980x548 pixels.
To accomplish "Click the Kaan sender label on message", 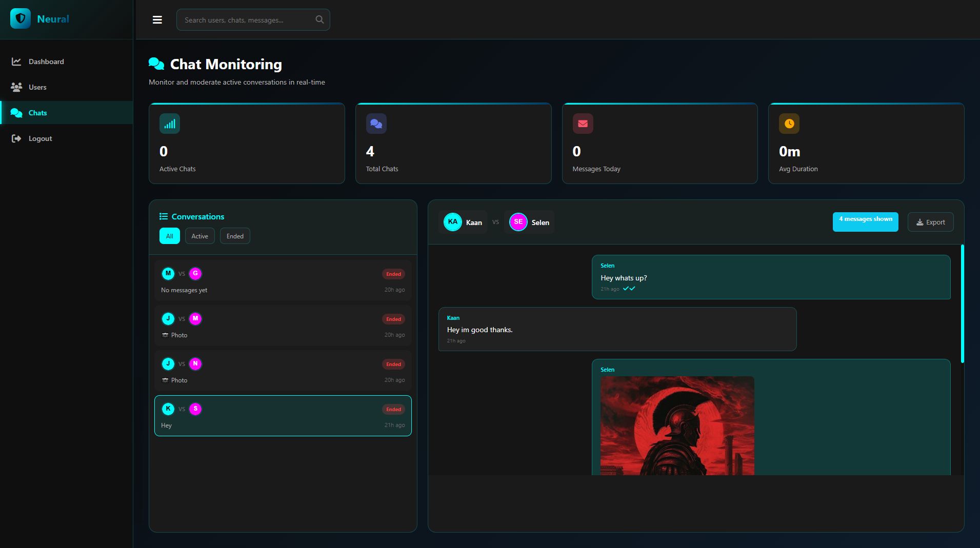I will (x=453, y=318).
